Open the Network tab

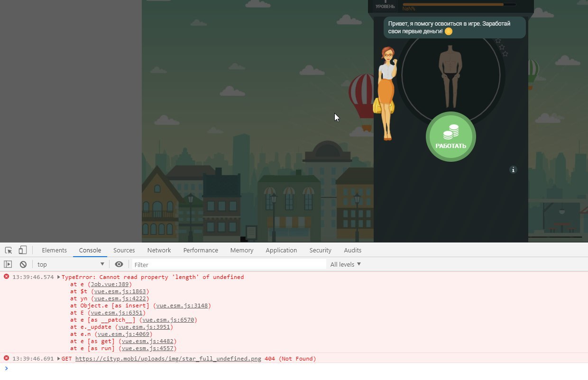coord(159,250)
